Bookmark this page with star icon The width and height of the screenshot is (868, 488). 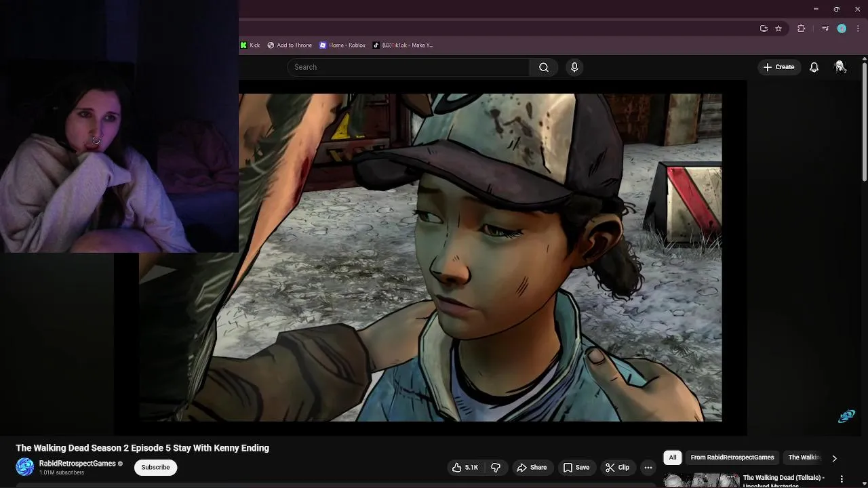778,28
